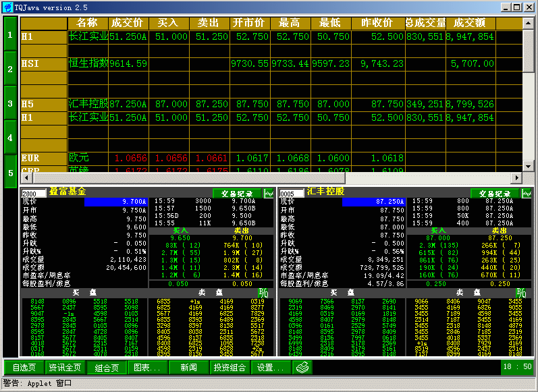Click 欧元 name cell
The height and width of the screenshot is (392, 538).
88,158
